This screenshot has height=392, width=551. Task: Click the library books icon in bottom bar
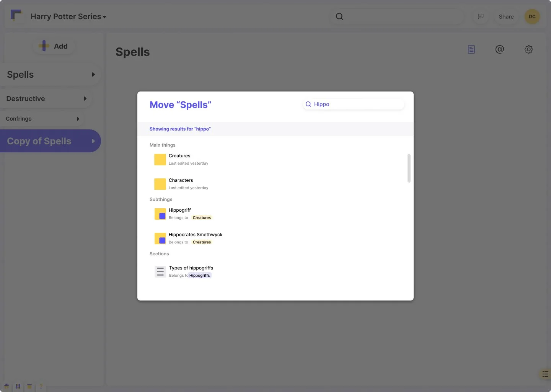[18, 386]
